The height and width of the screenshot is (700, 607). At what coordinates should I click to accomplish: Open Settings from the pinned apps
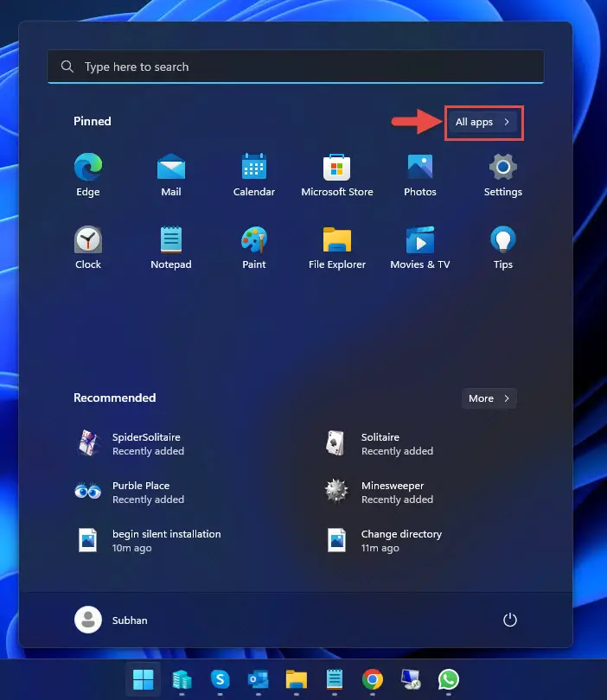503,175
